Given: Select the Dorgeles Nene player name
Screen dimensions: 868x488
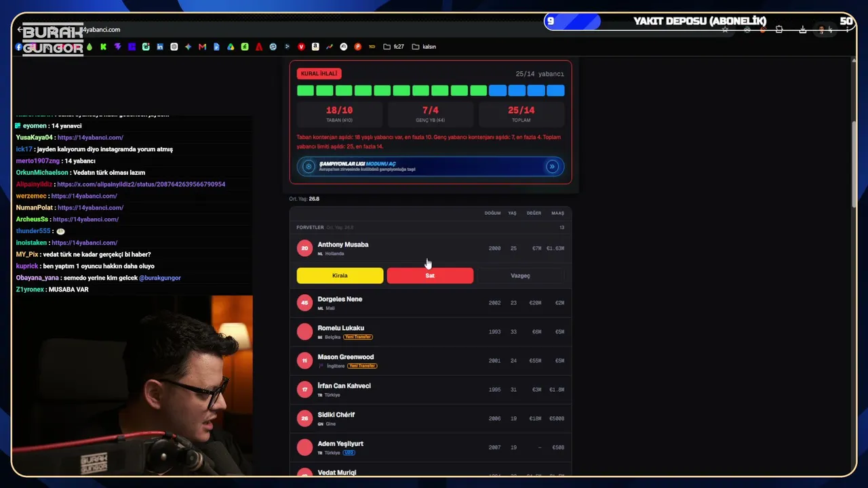Looking at the screenshot, I should click(x=340, y=299).
